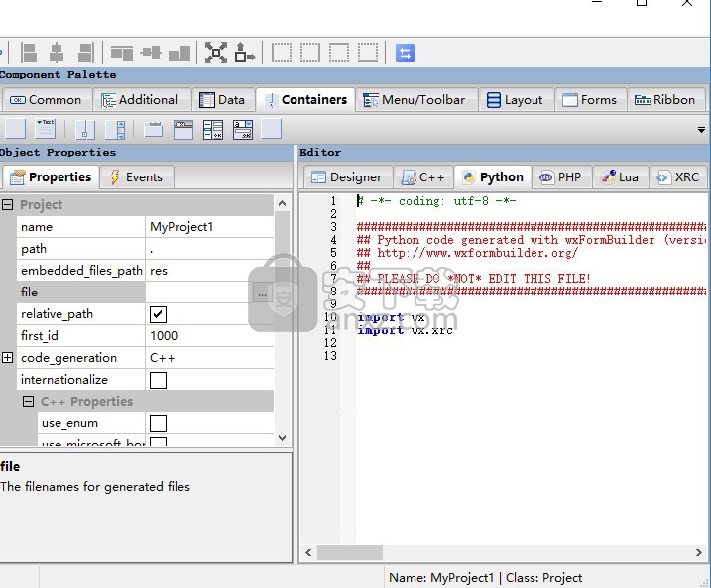This screenshot has height=588, width=711.
Task: Toggle the Stretch toolbar icon
Action: point(245,53)
